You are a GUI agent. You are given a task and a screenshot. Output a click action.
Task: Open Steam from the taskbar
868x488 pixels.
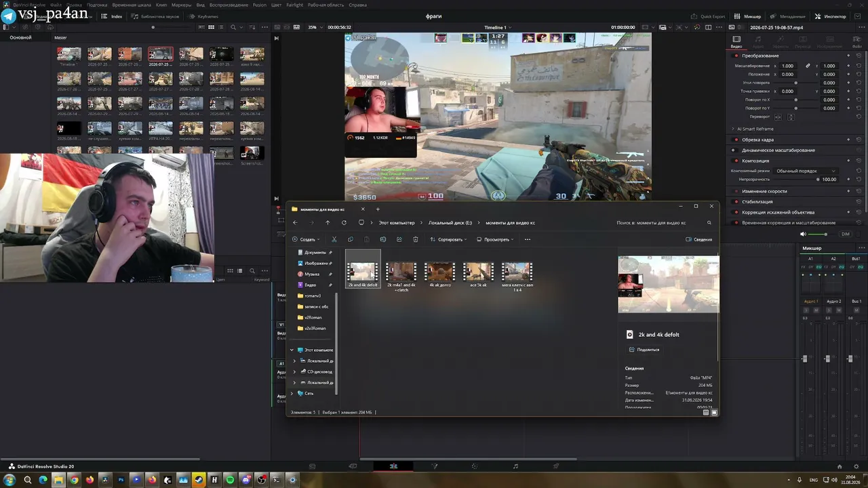click(x=199, y=480)
